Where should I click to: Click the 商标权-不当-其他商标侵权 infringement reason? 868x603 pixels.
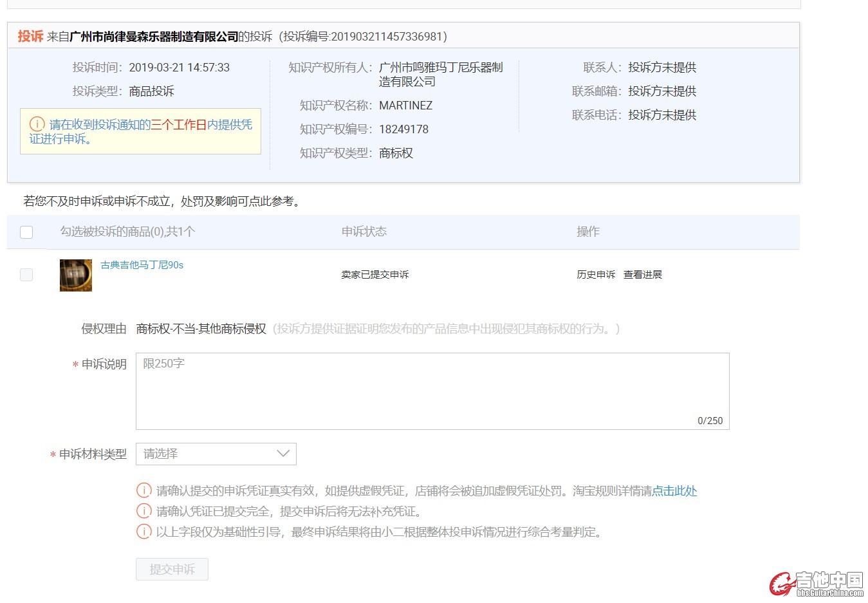pyautogui.click(x=201, y=329)
